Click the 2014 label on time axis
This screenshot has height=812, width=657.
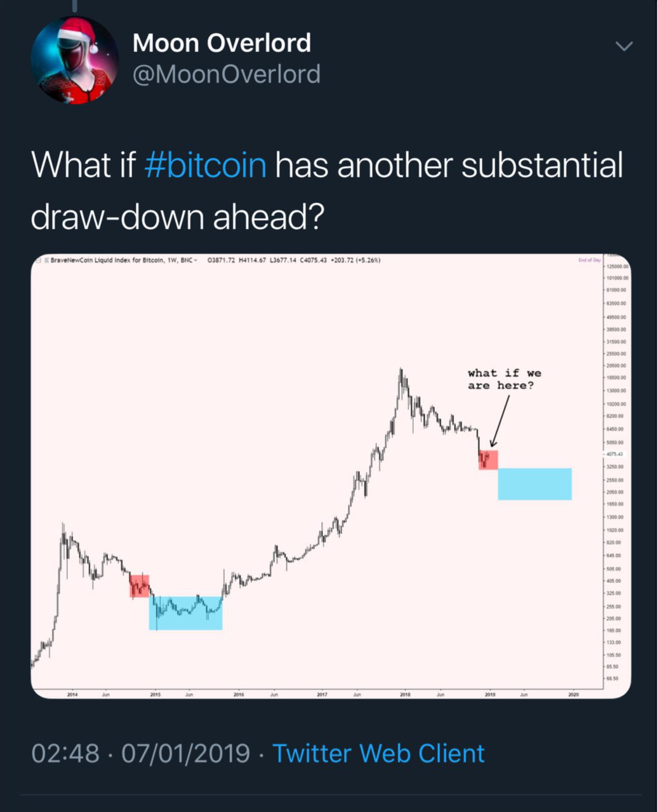pyautogui.click(x=72, y=695)
